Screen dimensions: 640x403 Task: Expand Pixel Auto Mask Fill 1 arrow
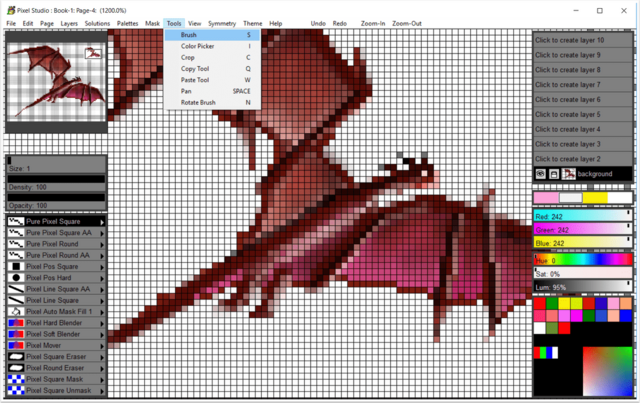[x=102, y=312]
